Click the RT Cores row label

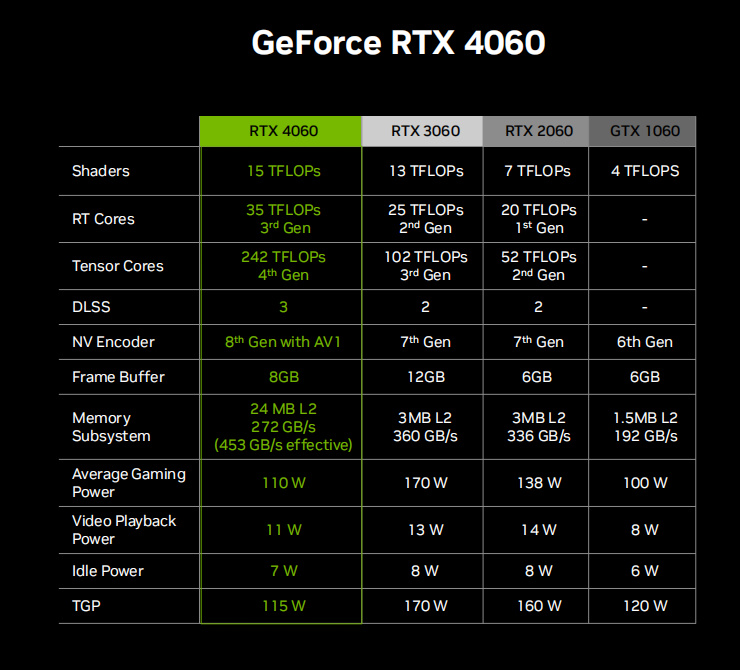[103, 219]
